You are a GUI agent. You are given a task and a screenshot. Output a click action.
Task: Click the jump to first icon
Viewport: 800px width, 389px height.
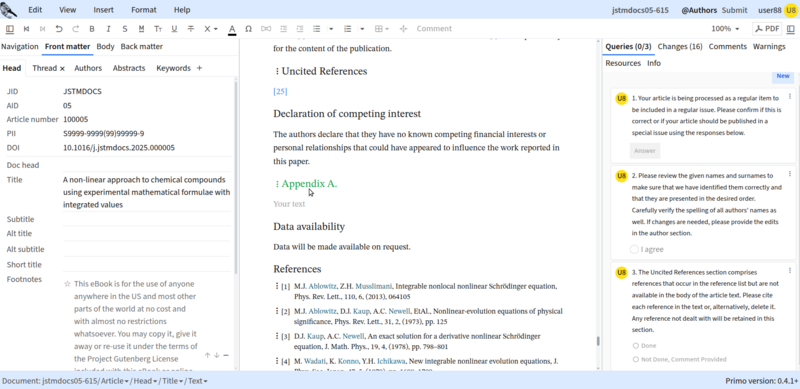pos(27,29)
